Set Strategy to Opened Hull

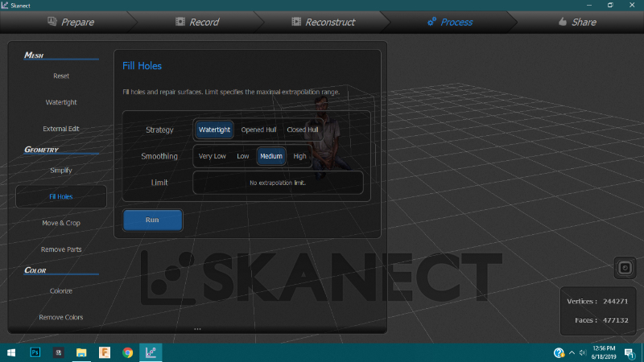[258, 130]
